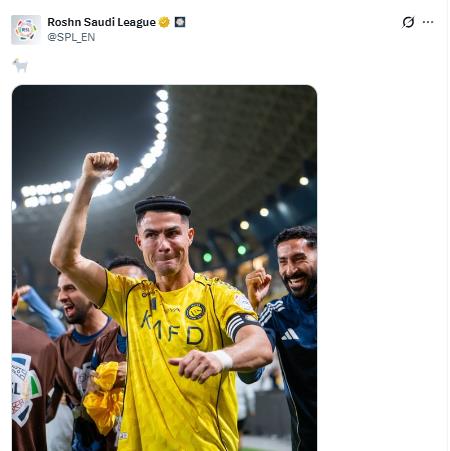Click the black cap on player's head
The height and width of the screenshot is (451, 450).
[x=163, y=205]
